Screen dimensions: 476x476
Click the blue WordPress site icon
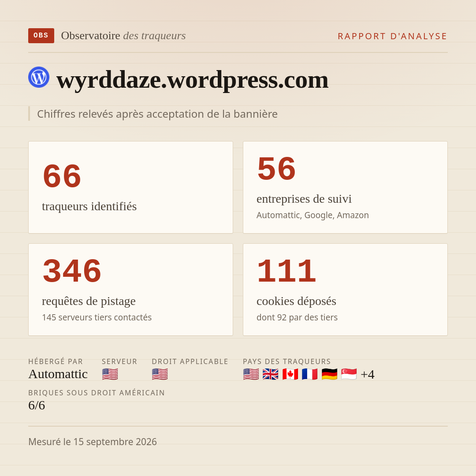tap(39, 77)
